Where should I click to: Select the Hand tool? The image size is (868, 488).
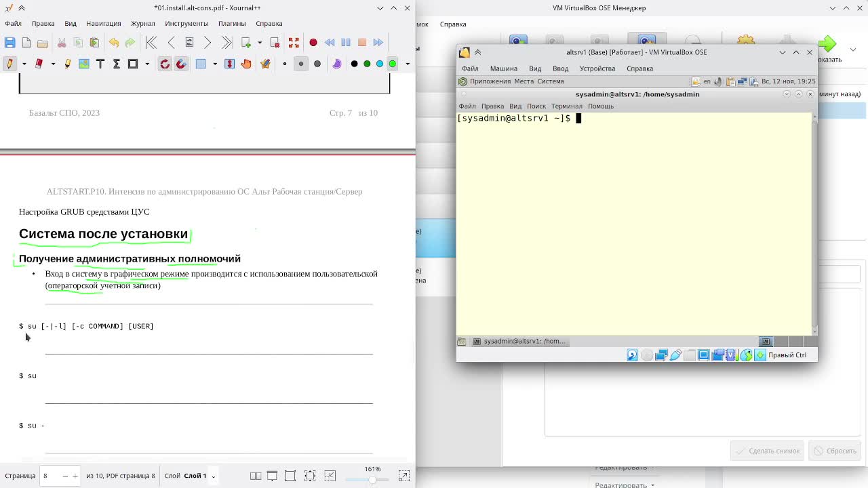click(x=246, y=64)
